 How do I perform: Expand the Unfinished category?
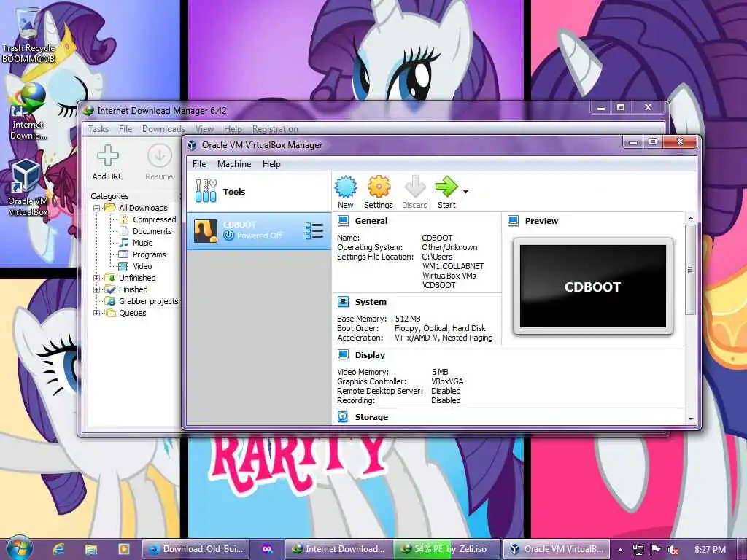[97, 278]
